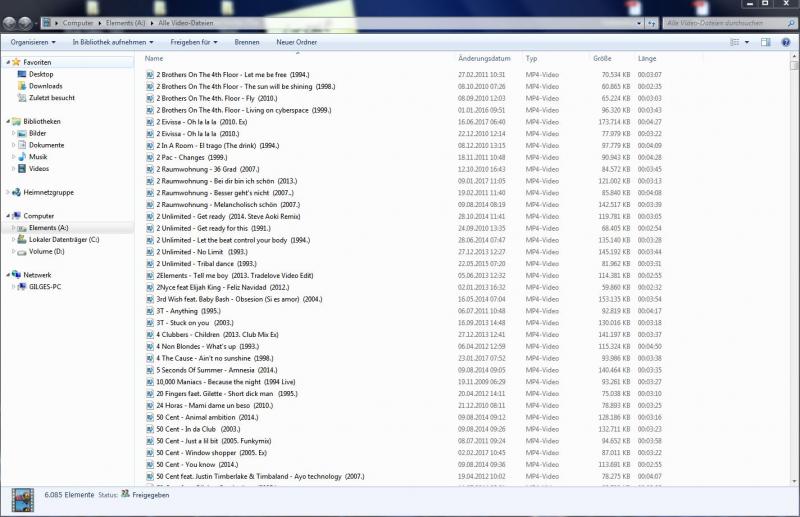
Task: Toggle the preview pane icon
Action: 765,42
